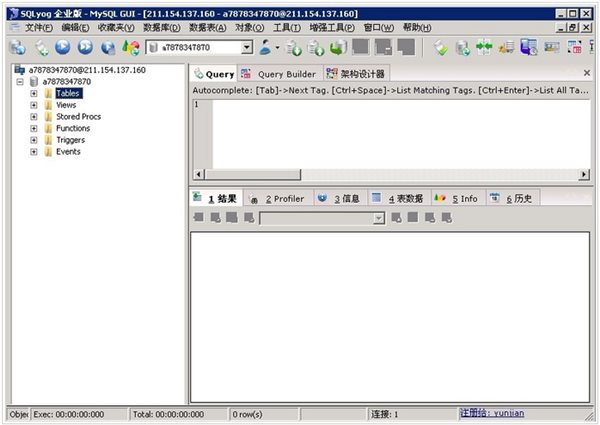Close the query tab with the X
600x425 pixels.
[587, 73]
